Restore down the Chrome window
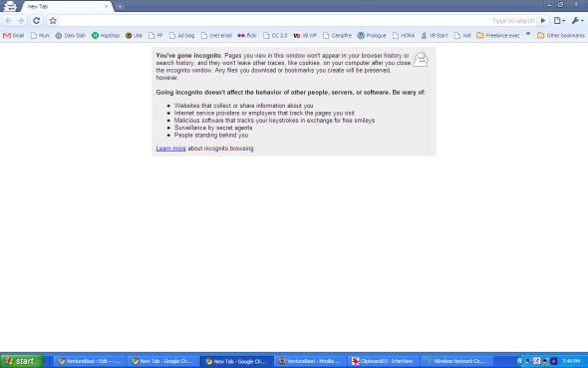 tap(561, 5)
